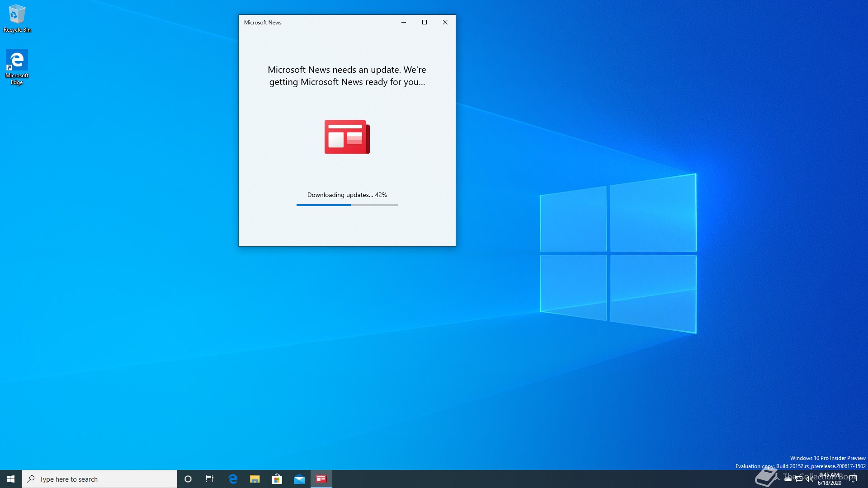Open the Recycle Bin desktop icon
The height and width of the screenshot is (488, 868).
17,18
